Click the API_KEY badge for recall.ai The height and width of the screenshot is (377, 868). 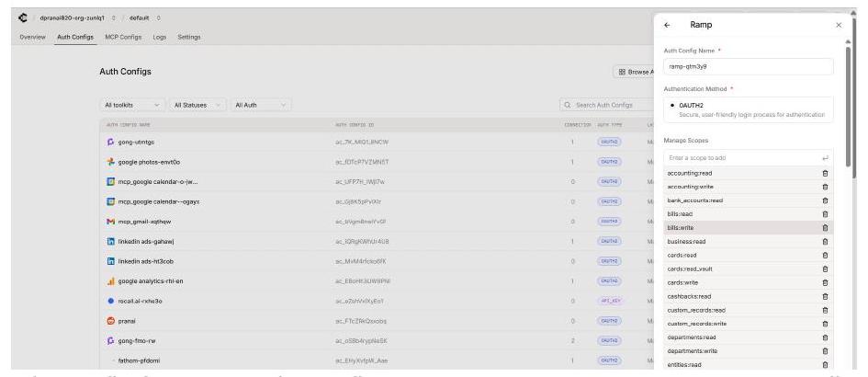610,301
